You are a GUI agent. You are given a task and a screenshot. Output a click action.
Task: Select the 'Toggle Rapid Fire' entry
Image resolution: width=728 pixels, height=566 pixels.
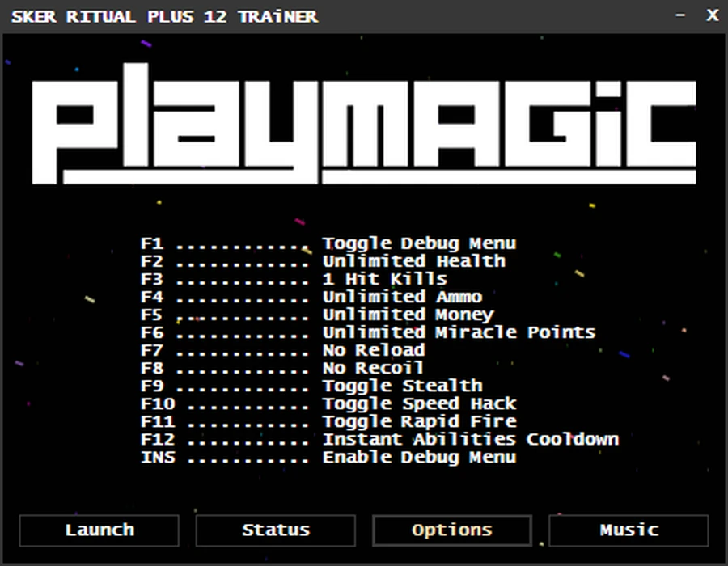point(419,421)
